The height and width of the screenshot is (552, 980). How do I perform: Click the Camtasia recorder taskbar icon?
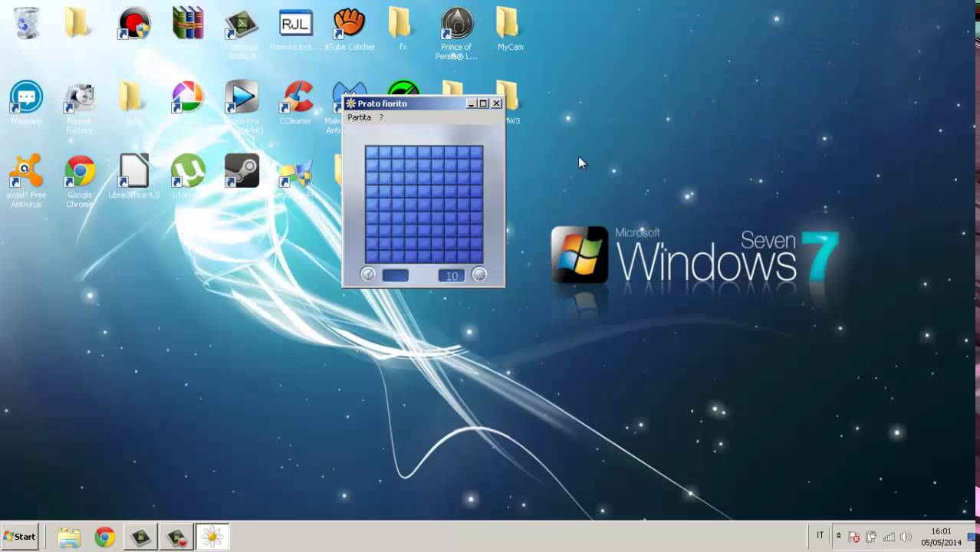coord(177,537)
